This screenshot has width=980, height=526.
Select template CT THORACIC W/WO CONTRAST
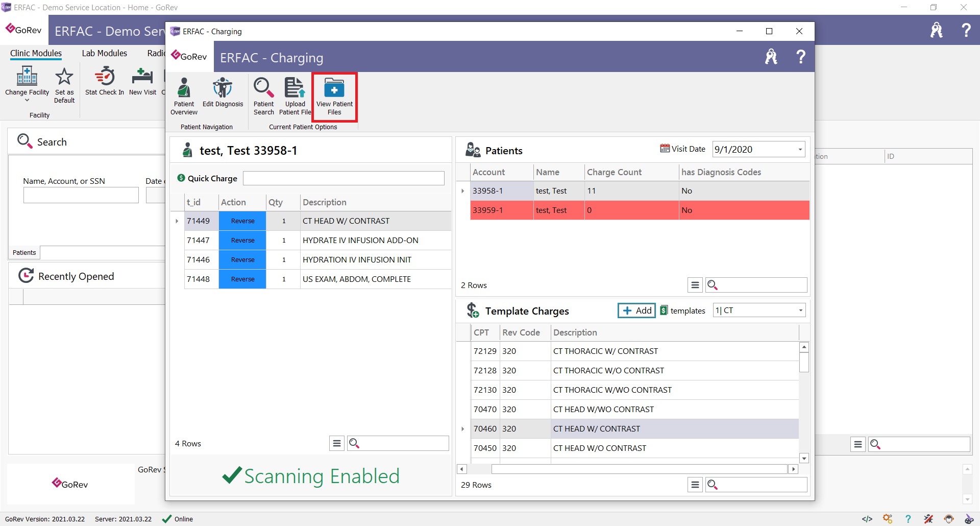point(634,390)
